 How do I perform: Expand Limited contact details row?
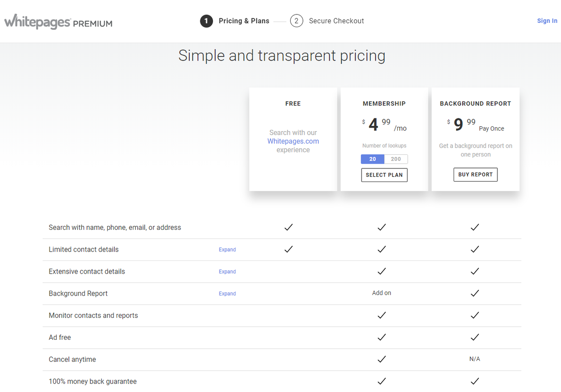coord(227,249)
